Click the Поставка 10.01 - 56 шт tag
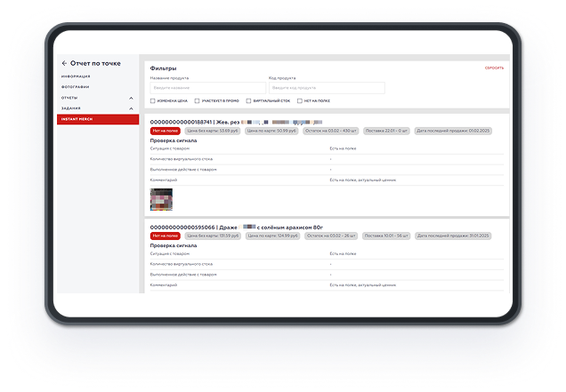This screenshot has width=566, height=392. pyautogui.click(x=384, y=236)
